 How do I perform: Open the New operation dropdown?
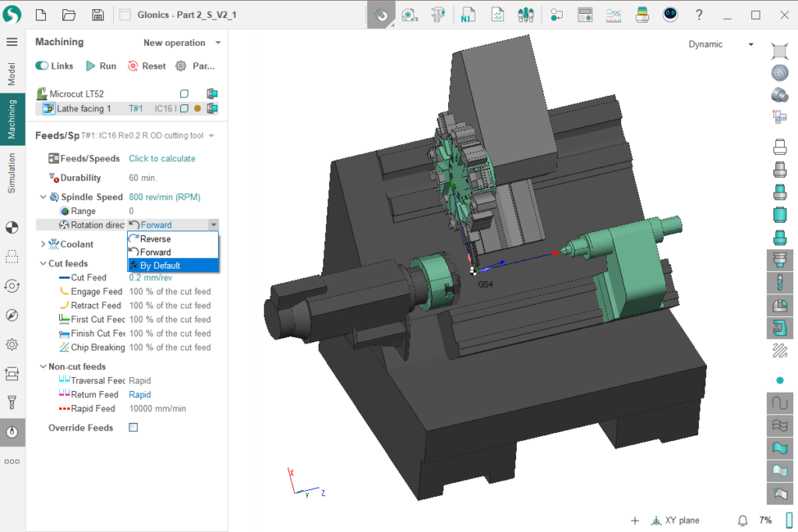(x=182, y=43)
